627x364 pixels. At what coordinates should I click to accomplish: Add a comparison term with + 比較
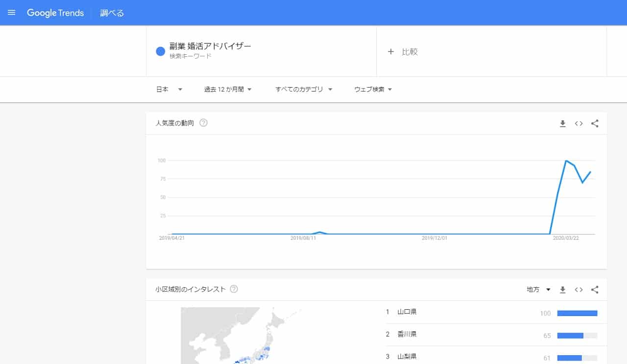click(403, 52)
